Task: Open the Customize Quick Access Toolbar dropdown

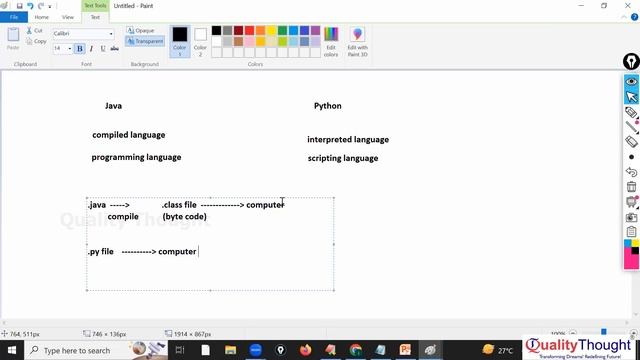Action: (x=50, y=6)
